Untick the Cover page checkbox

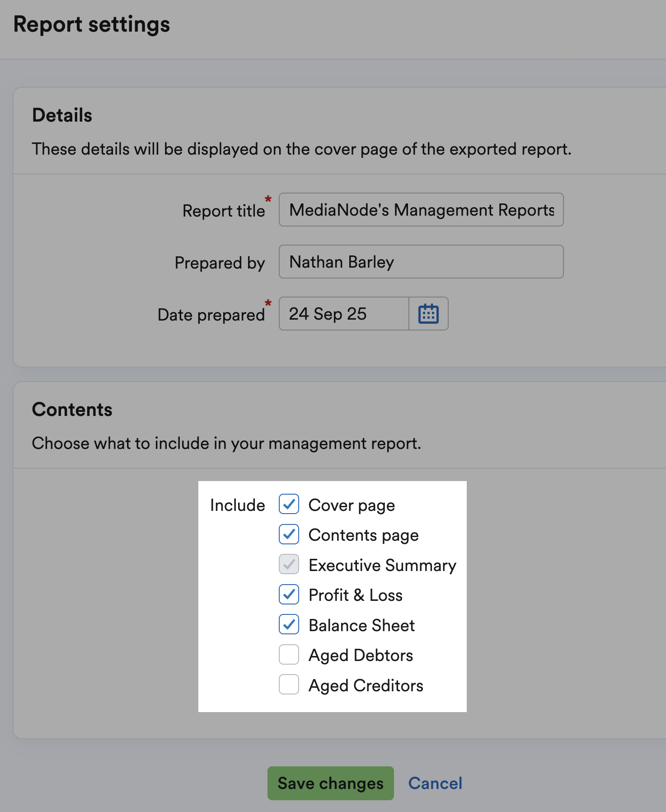(289, 504)
